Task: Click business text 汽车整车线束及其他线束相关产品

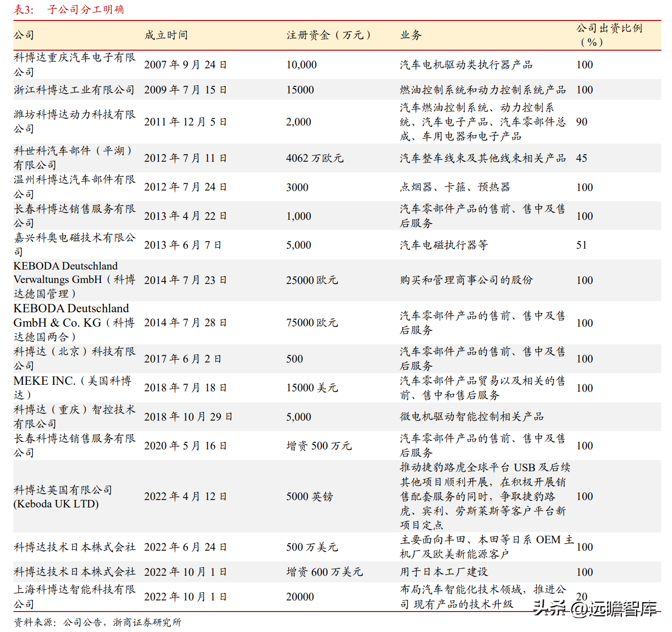Action: [483, 158]
